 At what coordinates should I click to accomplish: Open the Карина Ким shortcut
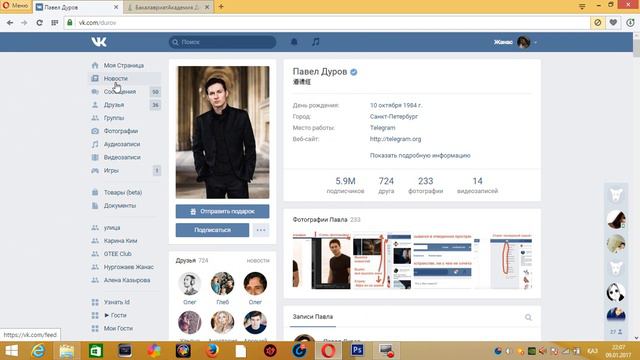click(x=120, y=241)
